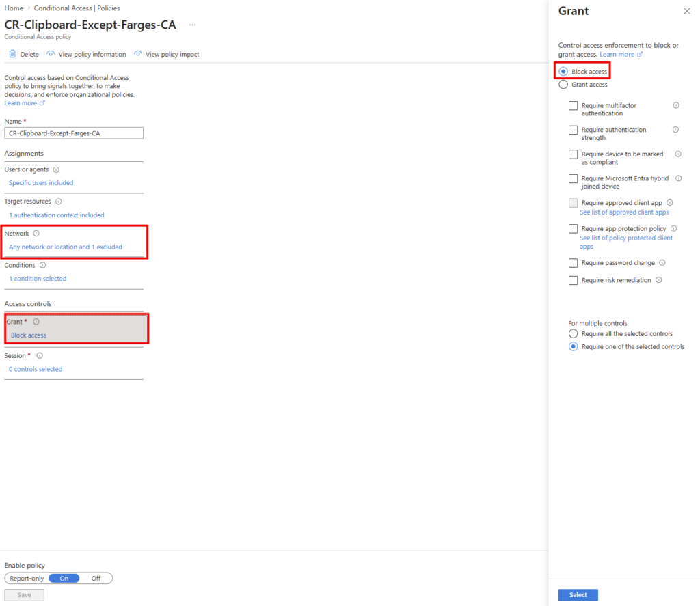Open the ellipsis menu beside the policy title
The width and height of the screenshot is (700, 606).
[x=192, y=25]
